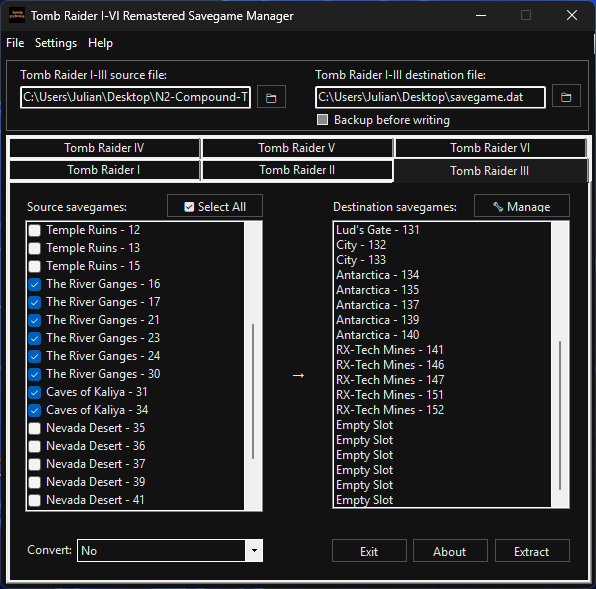Focus the source file path field
This screenshot has height=589, width=596.
point(135,97)
